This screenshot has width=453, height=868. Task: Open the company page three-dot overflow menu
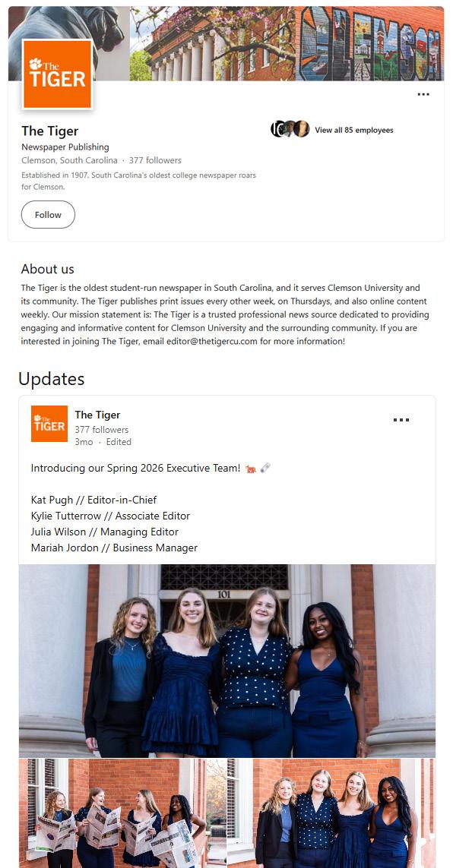pos(423,95)
